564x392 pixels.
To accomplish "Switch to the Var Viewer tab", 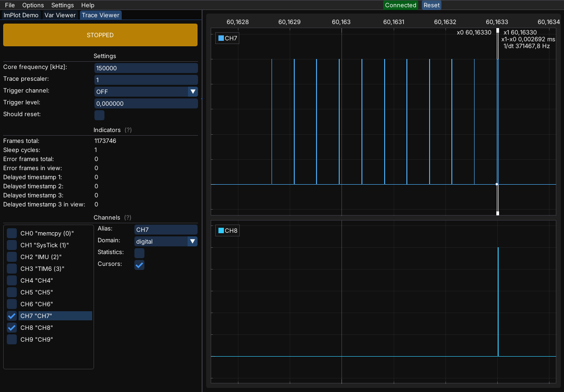I will (60, 15).
